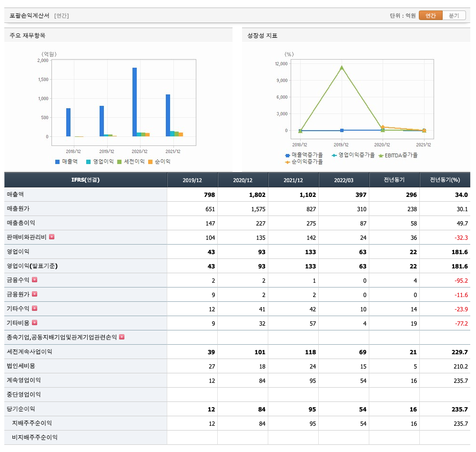476x452 pixels.
Task: Click the 영업이익(발표기준) row label
Action: click(32, 266)
